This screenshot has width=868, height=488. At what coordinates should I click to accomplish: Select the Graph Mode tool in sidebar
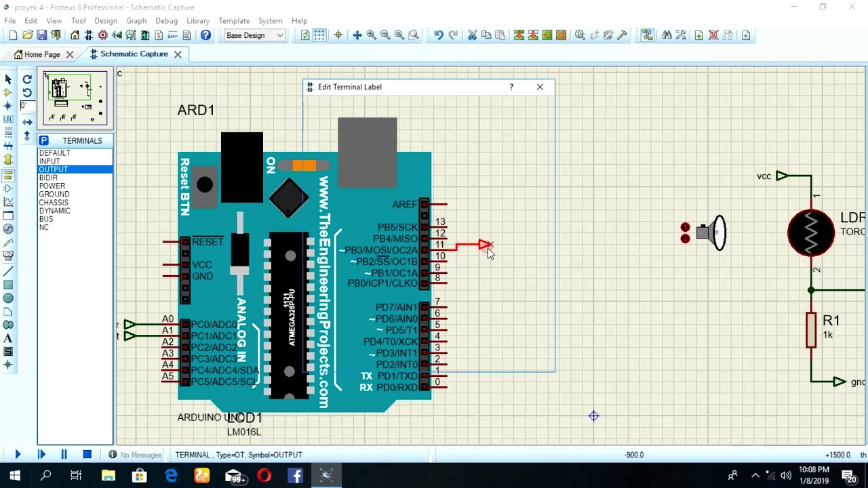click(x=8, y=202)
